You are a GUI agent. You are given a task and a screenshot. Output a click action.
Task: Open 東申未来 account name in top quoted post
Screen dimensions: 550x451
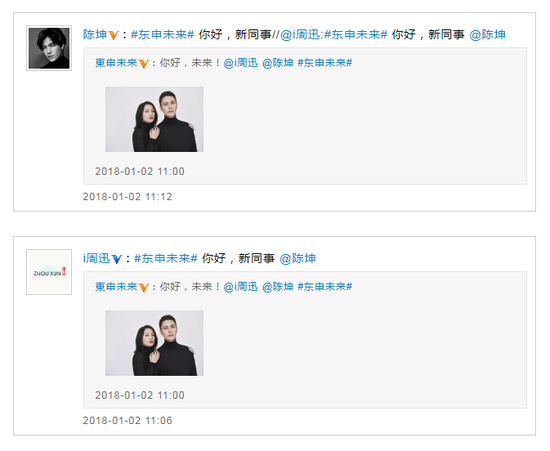tap(116, 63)
